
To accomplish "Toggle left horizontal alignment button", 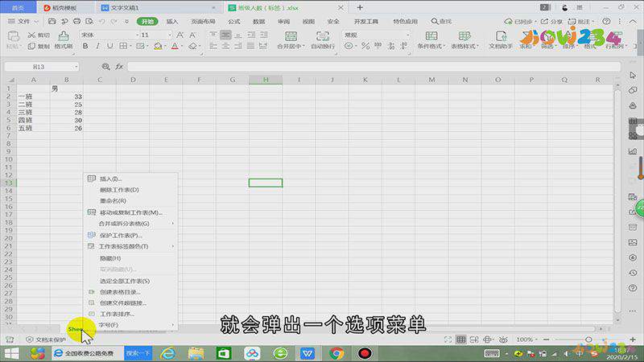I will pyautogui.click(x=213, y=47).
